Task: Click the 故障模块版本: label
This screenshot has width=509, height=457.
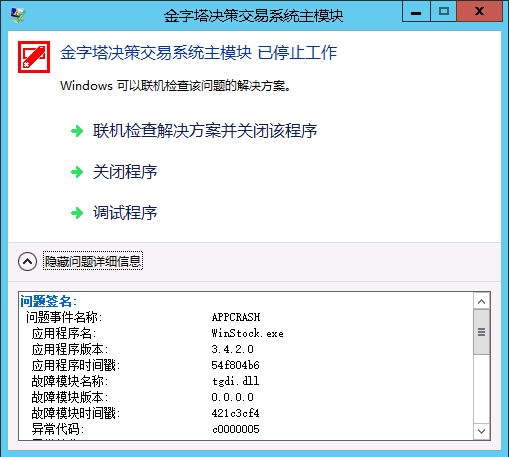Action: pyautogui.click(x=70, y=397)
